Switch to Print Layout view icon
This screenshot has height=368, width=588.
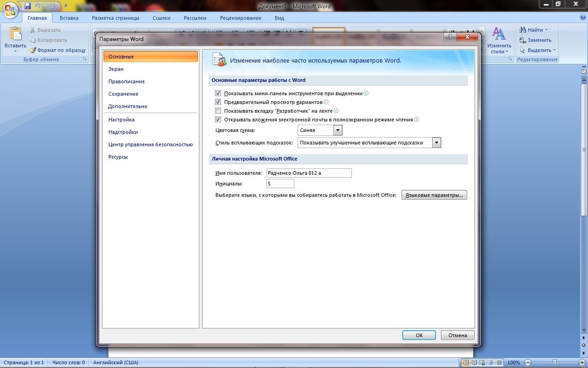point(466,362)
